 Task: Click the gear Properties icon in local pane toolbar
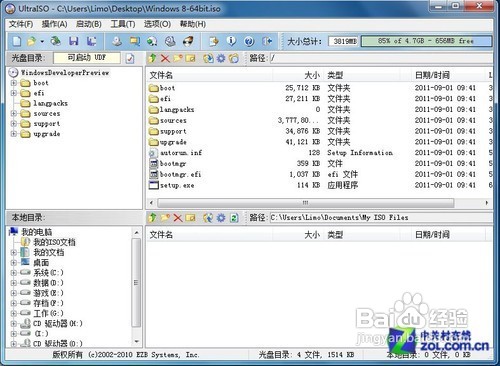[x=221, y=218]
